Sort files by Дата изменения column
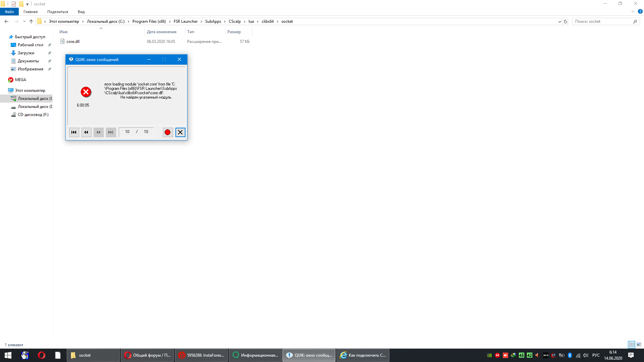Screen dimensions: 644x362 coord(162,32)
